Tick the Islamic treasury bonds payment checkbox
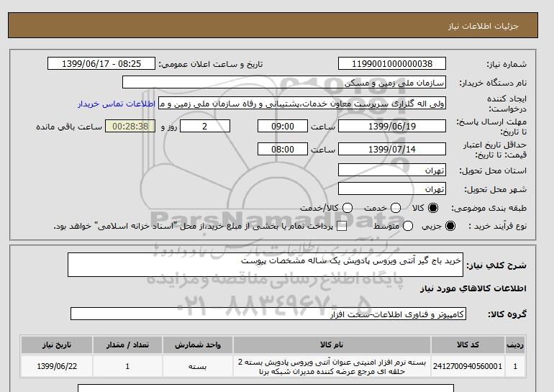 point(342,227)
